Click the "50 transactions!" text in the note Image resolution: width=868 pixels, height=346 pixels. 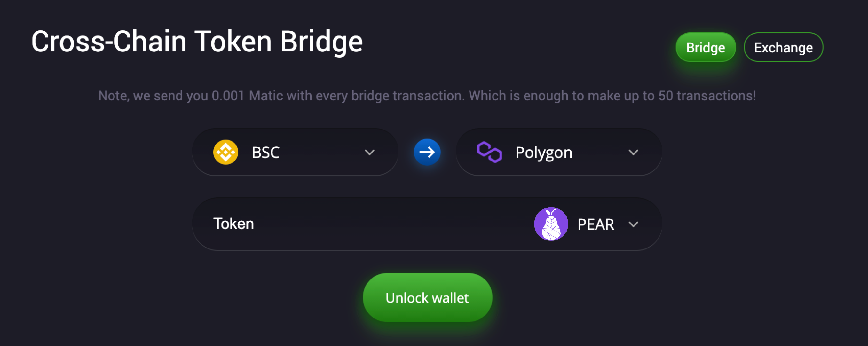[707, 96]
